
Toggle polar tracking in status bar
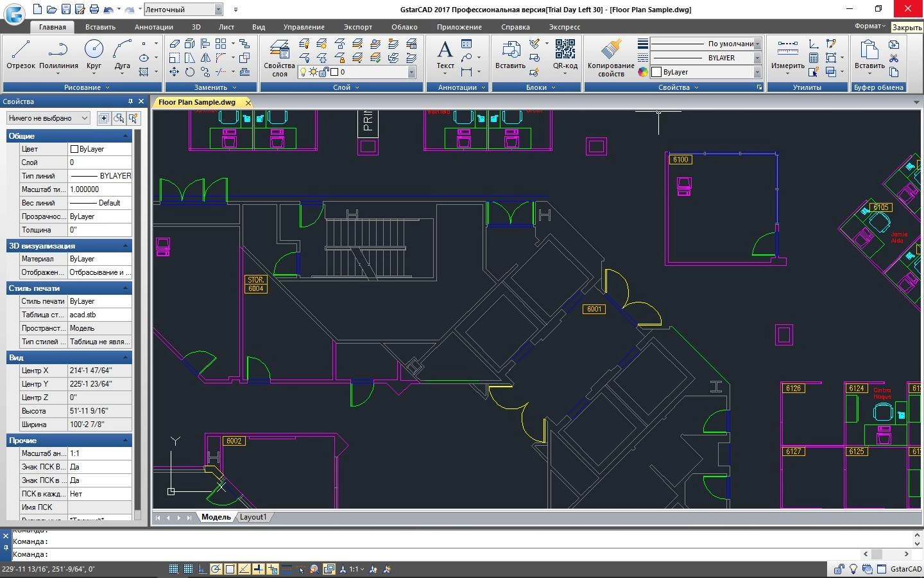click(216, 569)
